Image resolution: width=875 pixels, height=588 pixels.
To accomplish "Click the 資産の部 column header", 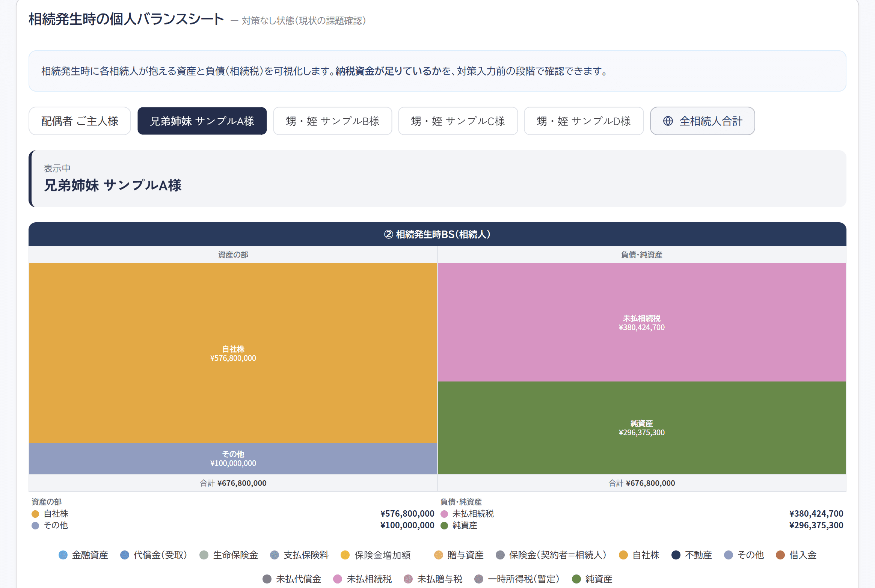I will click(233, 255).
